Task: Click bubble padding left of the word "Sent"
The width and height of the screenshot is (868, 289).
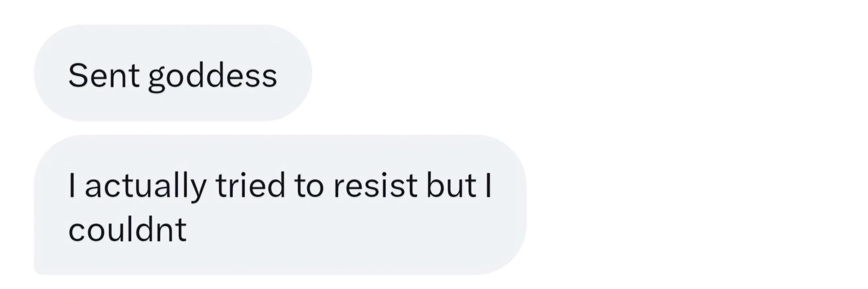Action: click(51, 75)
